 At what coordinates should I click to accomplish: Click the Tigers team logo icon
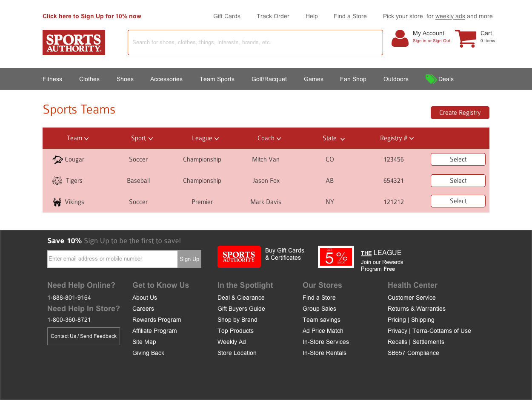coord(57,181)
